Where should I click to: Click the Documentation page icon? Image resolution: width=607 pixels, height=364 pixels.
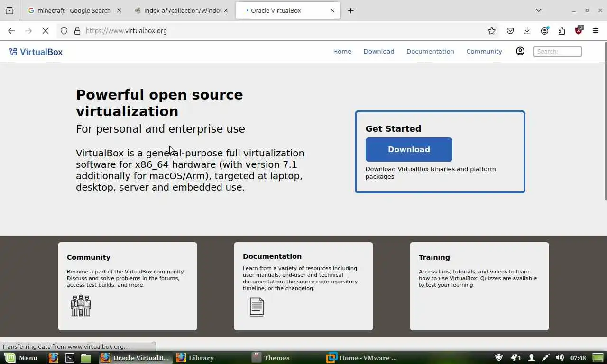257,307
